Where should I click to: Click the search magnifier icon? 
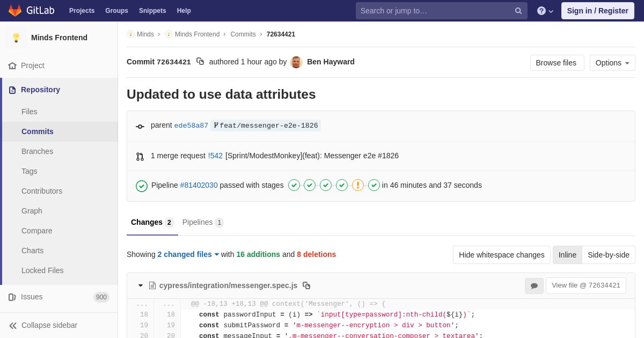[518, 11]
